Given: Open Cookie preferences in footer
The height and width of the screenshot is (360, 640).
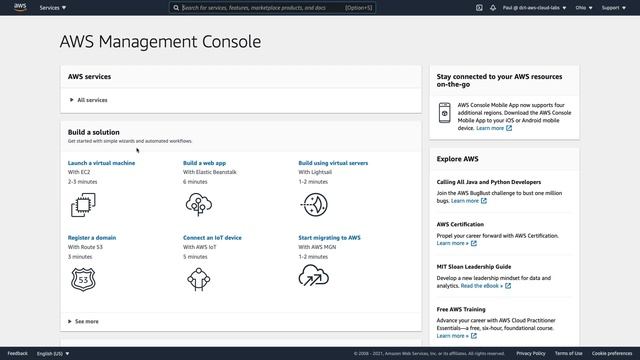Looking at the screenshot, I should (x=612, y=353).
